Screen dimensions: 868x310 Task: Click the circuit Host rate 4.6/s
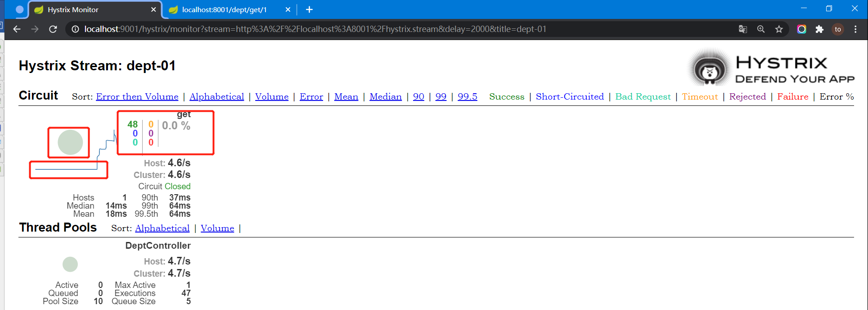[179, 163]
